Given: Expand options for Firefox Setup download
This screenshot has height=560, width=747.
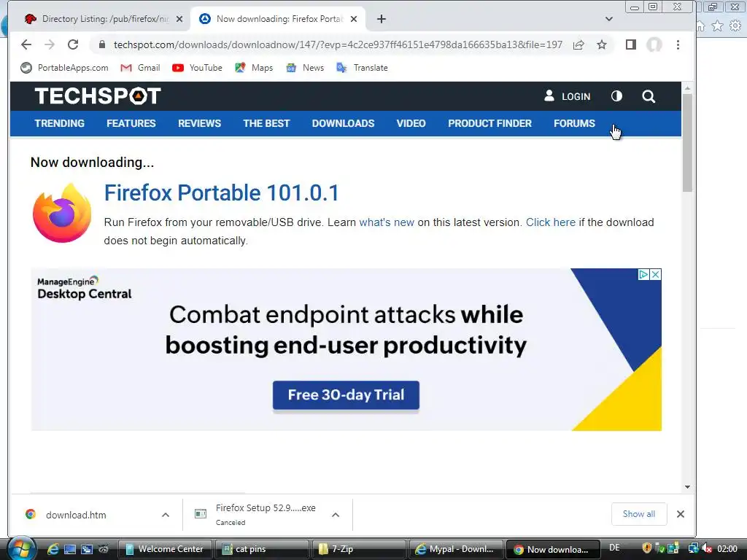Looking at the screenshot, I should [x=336, y=515].
